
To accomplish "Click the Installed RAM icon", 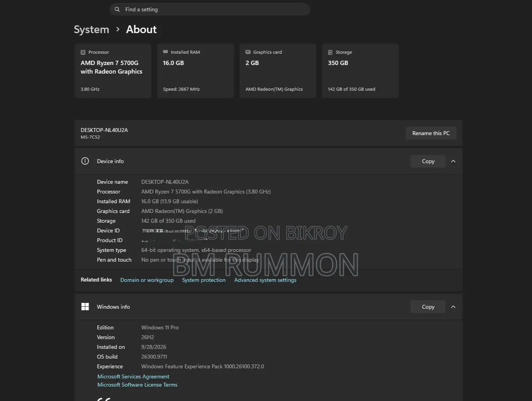I will tap(165, 52).
